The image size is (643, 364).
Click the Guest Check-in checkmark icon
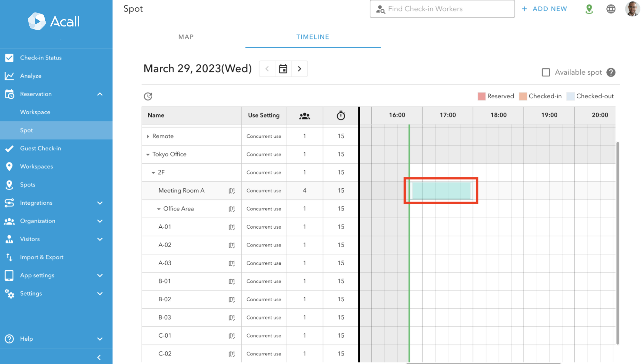9,148
